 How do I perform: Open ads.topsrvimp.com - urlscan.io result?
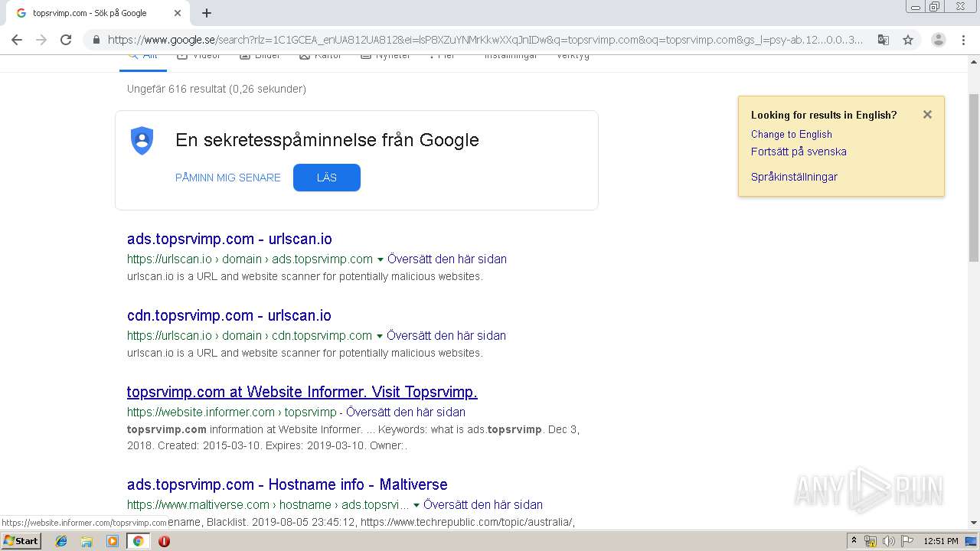(230, 239)
